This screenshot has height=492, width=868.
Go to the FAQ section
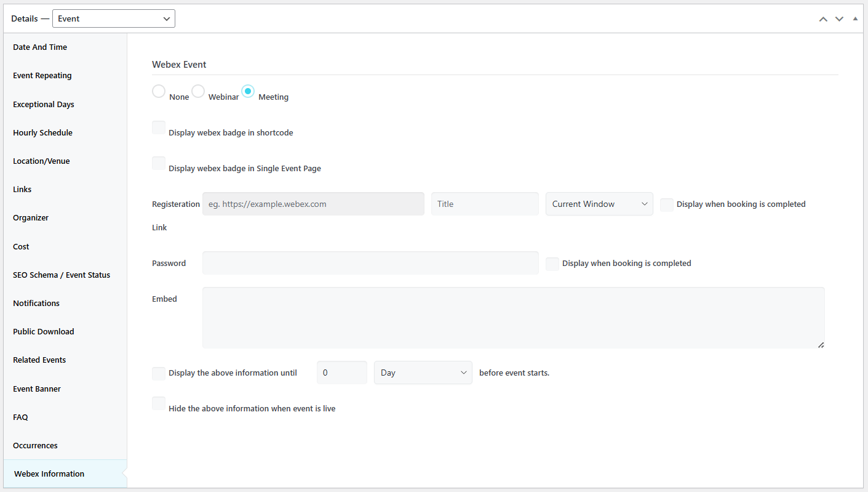(x=20, y=417)
